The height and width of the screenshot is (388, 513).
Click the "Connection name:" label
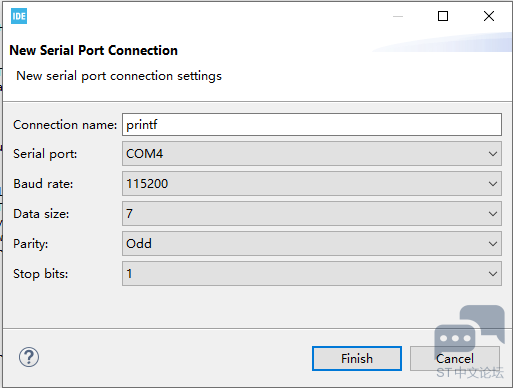point(65,125)
